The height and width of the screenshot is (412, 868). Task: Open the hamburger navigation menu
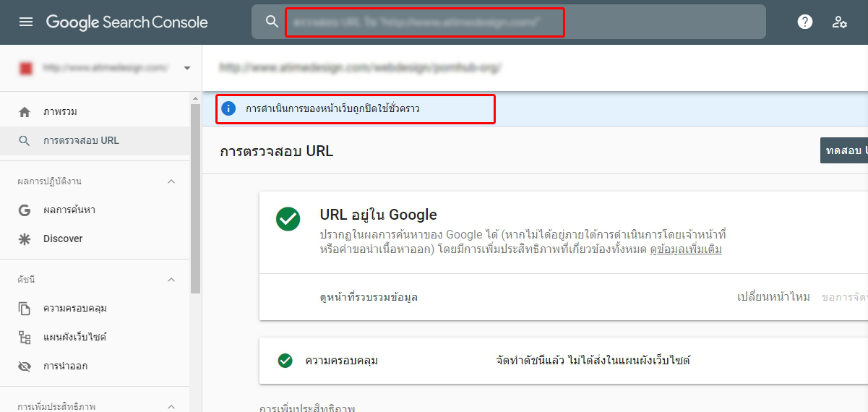26,22
